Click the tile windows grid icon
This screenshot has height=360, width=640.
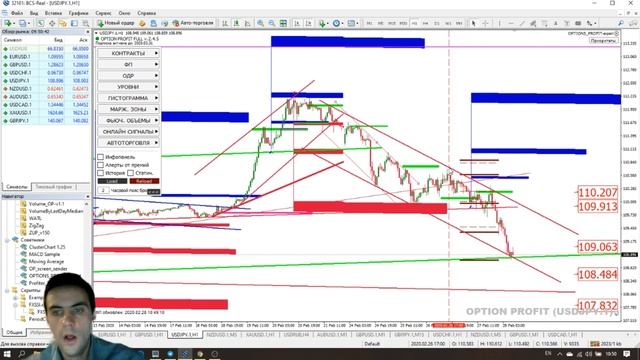tap(283, 23)
